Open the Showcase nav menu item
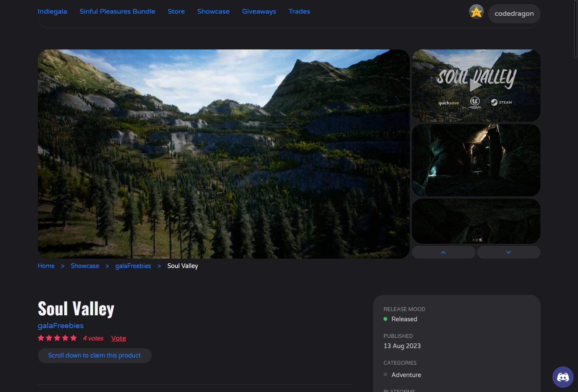 [213, 12]
